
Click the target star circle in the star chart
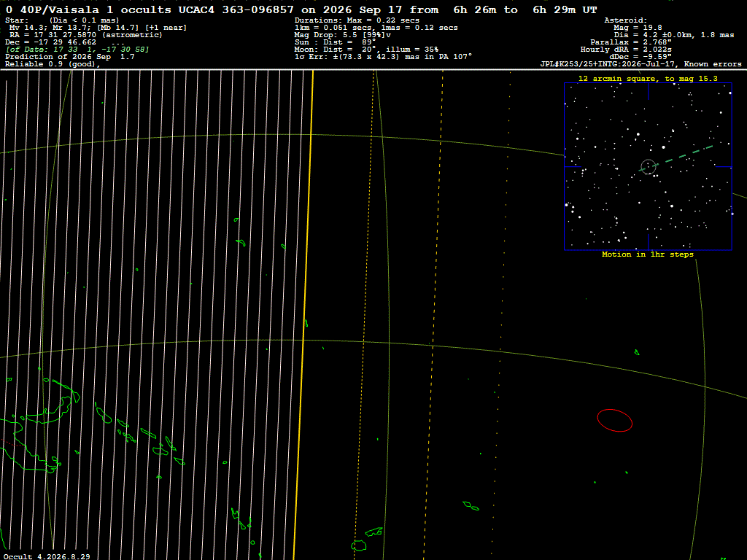click(648, 167)
